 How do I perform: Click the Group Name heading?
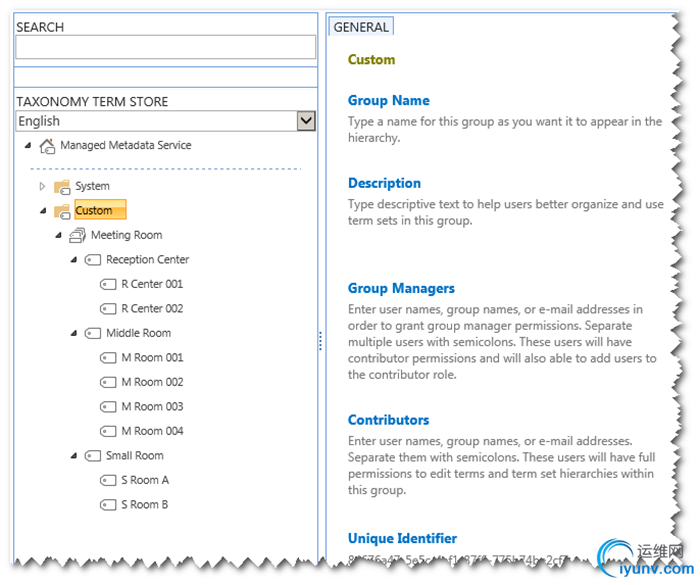pos(388,100)
